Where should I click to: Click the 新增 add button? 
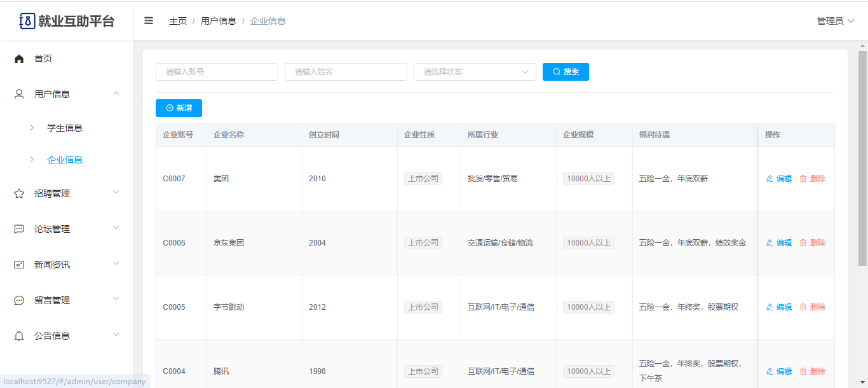179,108
